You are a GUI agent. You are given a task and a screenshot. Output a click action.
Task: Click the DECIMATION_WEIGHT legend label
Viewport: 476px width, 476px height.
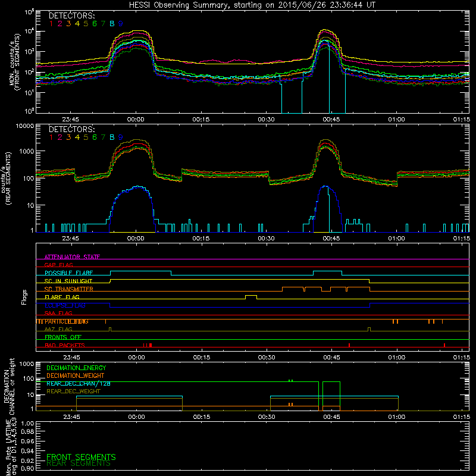click(76, 375)
